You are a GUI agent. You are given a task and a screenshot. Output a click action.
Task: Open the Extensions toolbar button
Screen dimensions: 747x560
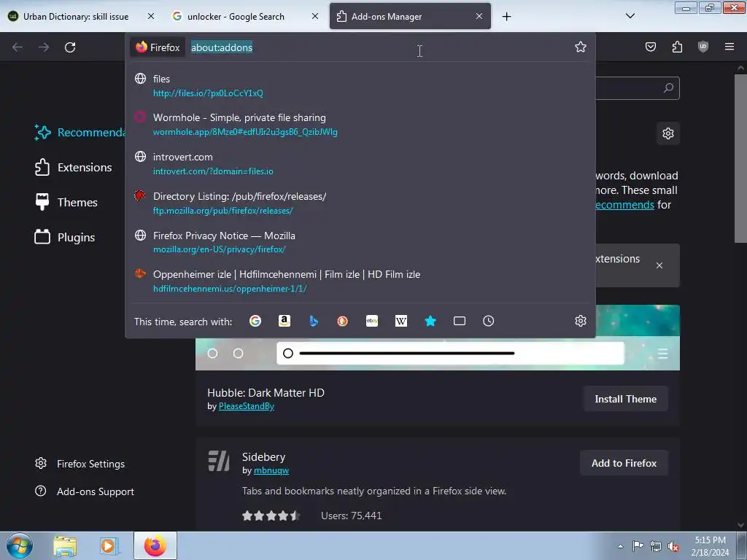677,47
